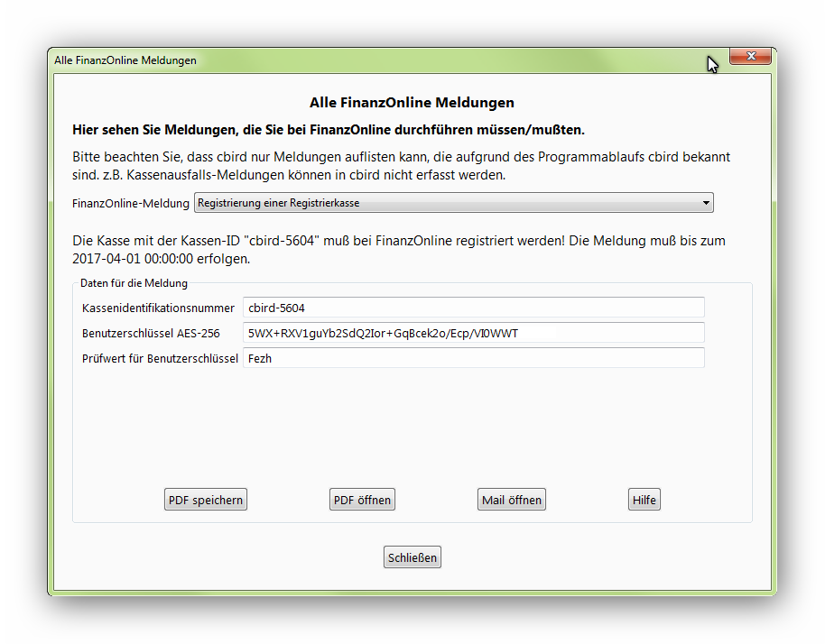
Task: Click the 'Prüfwert für Benutzerschlüssel' label
Action: tap(160, 359)
